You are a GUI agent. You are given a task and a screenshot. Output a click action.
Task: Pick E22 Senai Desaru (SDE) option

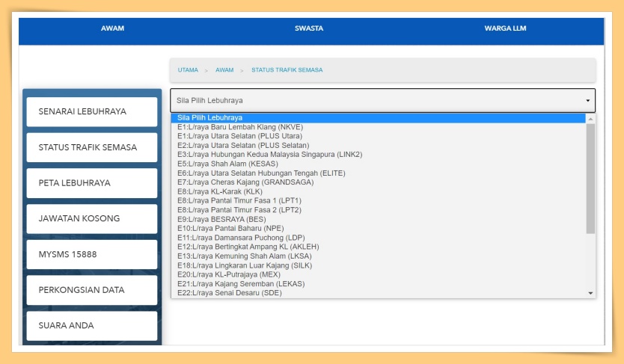378,293
